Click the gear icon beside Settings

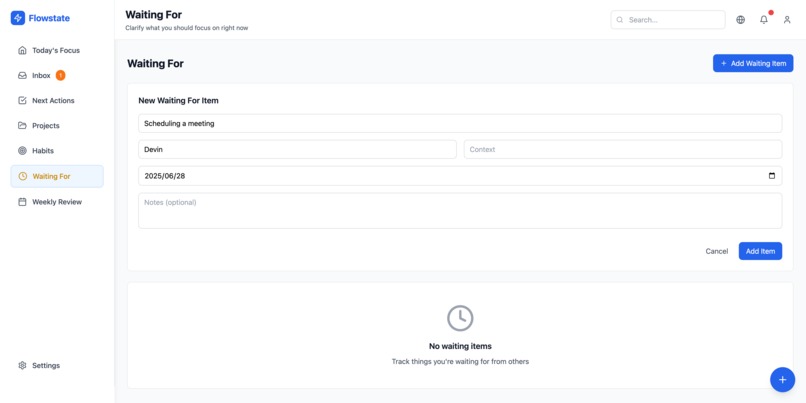click(22, 365)
